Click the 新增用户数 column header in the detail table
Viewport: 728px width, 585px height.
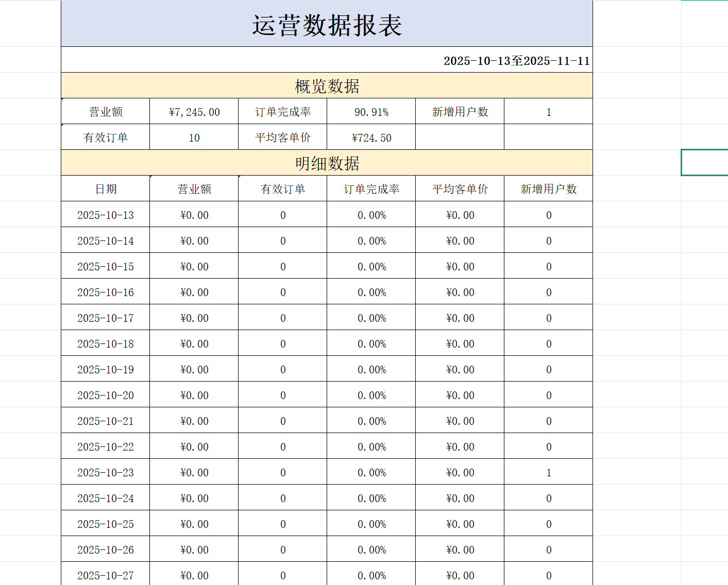pyautogui.click(x=549, y=188)
